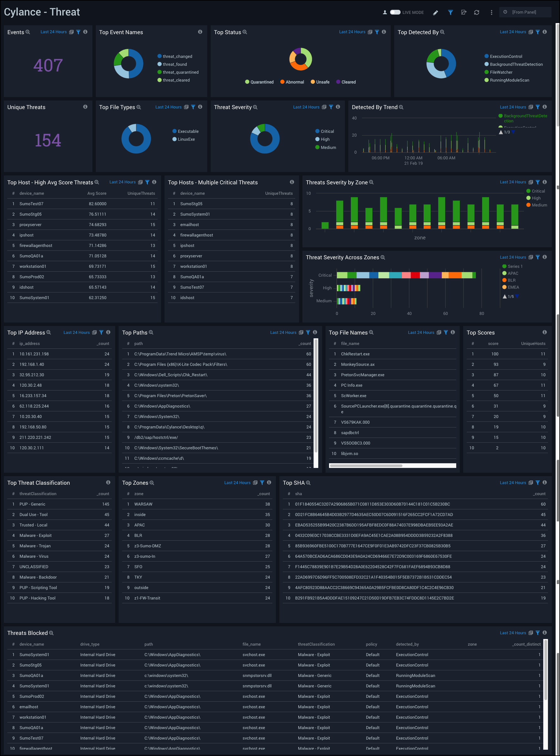Click Last 24 Hours link on the Events panel

pyautogui.click(x=53, y=32)
